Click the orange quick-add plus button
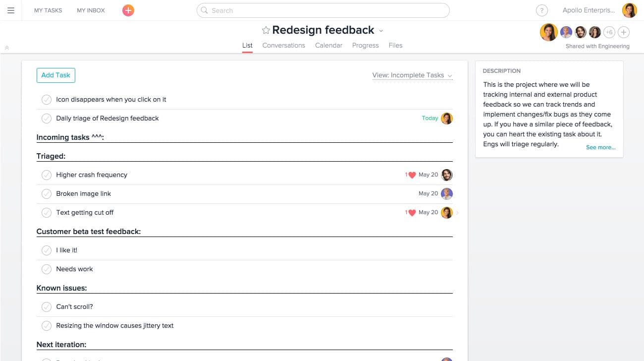The image size is (644, 361). point(128,10)
